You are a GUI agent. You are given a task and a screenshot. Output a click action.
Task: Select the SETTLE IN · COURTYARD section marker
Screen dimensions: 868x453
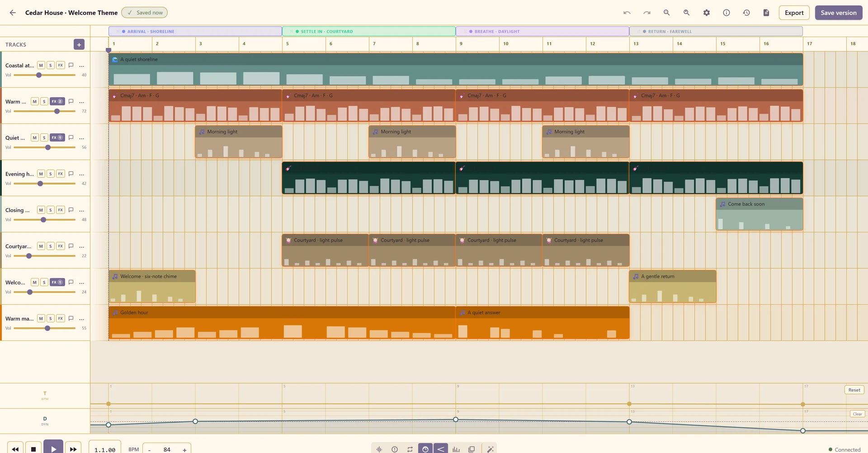pos(369,31)
